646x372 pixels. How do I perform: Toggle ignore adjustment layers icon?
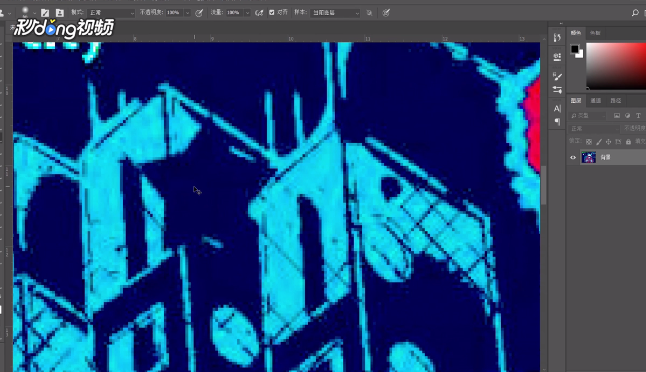[x=370, y=13]
